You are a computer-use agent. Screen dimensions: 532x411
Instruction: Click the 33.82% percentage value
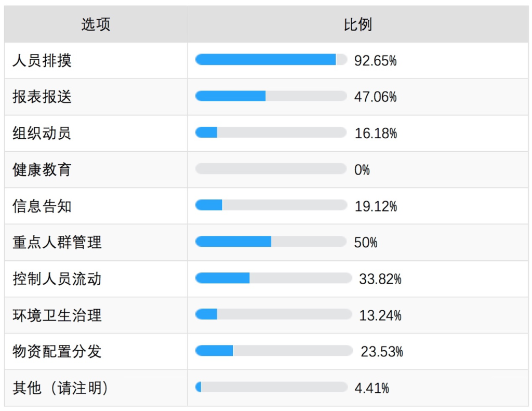380,279
